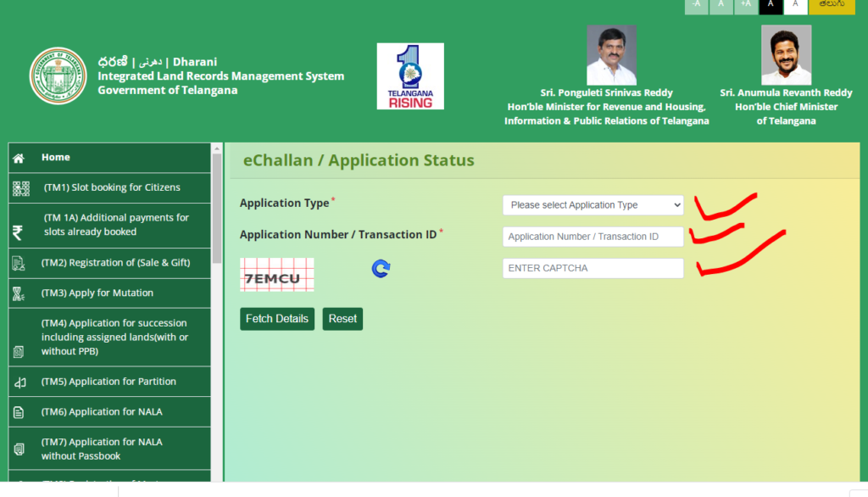Image resolution: width=868 pixels, height=497 pixels.
Task: Click the 'Integrated Land Records Management System' title
Action: [x=221, y=76]
